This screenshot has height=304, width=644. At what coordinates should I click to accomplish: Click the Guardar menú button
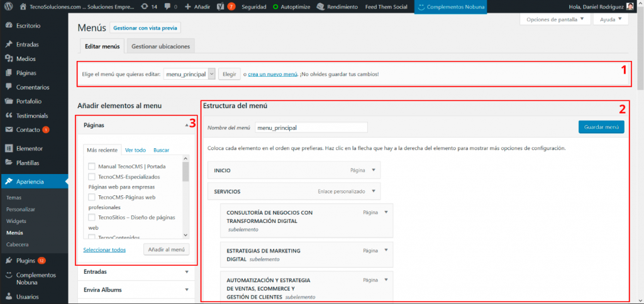[601, 127]
